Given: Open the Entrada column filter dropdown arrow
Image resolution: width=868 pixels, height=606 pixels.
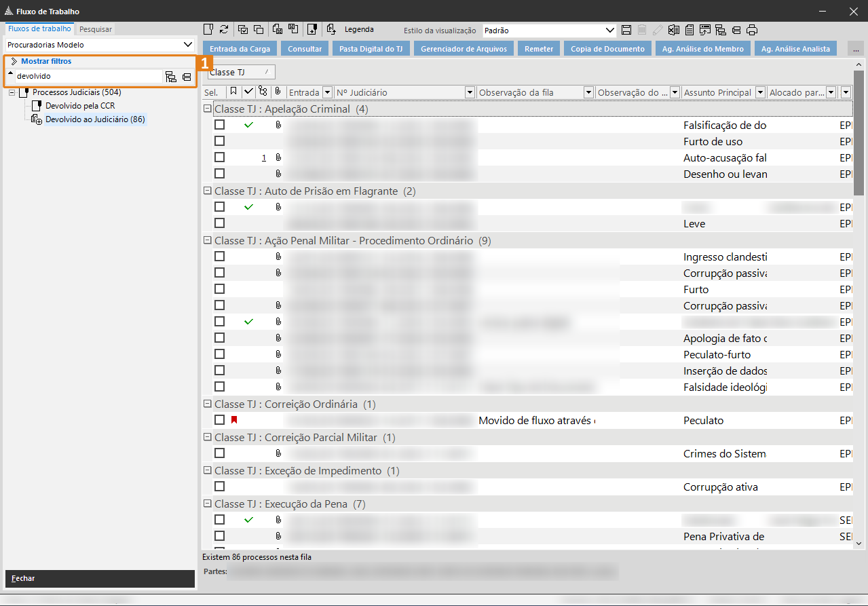Looking at the screenshot, I should pos(327,92).
